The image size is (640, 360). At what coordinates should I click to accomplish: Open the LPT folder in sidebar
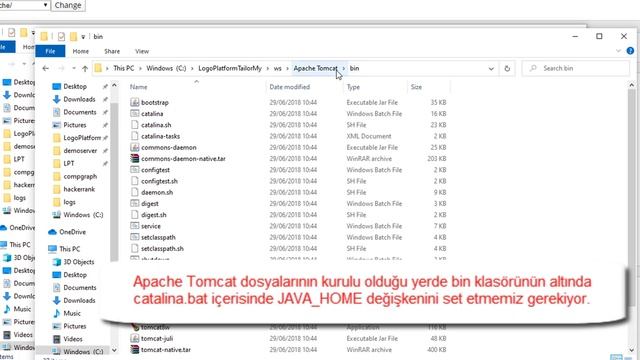pyautogui.click(x=69, y=163)
